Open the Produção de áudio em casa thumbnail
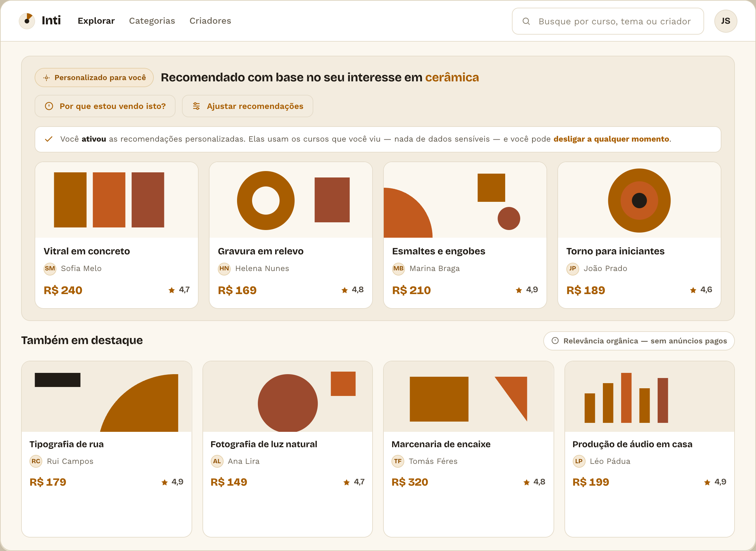Viewport: 756px width, 551px height. [x=650, y=397]
